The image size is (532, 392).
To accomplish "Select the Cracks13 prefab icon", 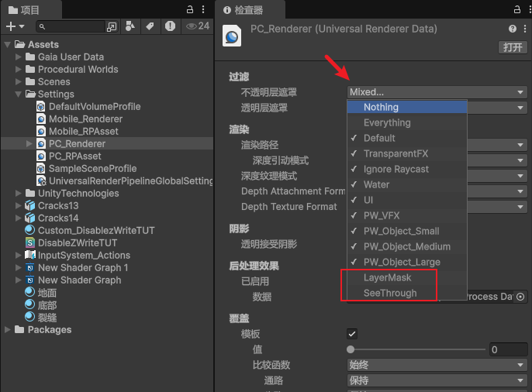I will pos(29,205).
